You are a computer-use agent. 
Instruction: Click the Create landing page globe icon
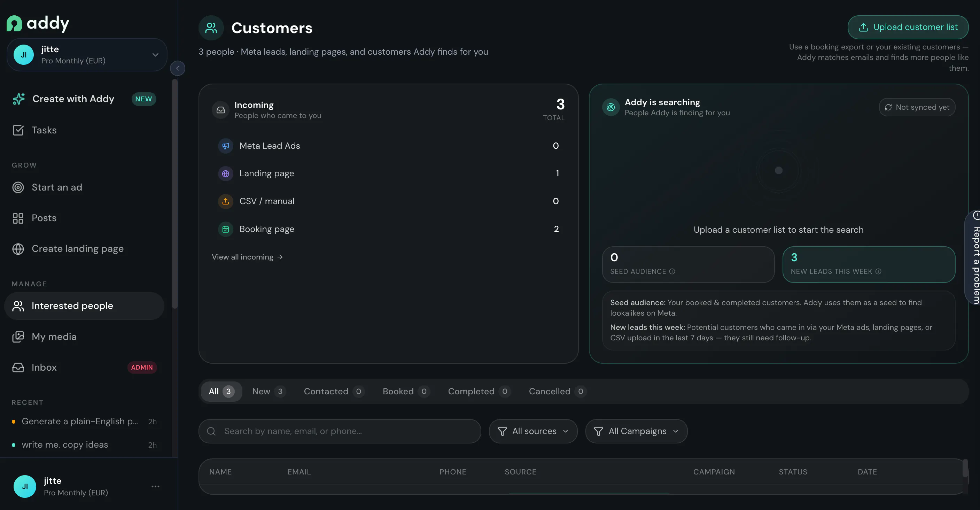point(18,249)
